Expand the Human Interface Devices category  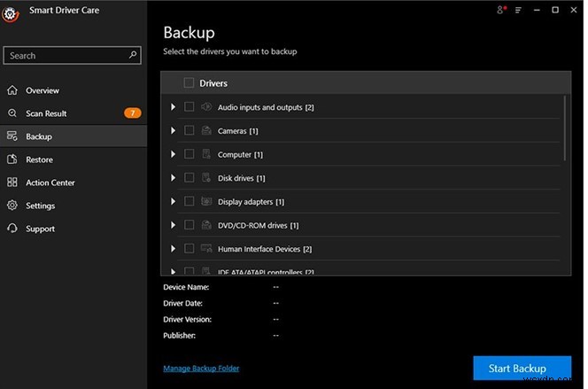click(x=173, y=249)
